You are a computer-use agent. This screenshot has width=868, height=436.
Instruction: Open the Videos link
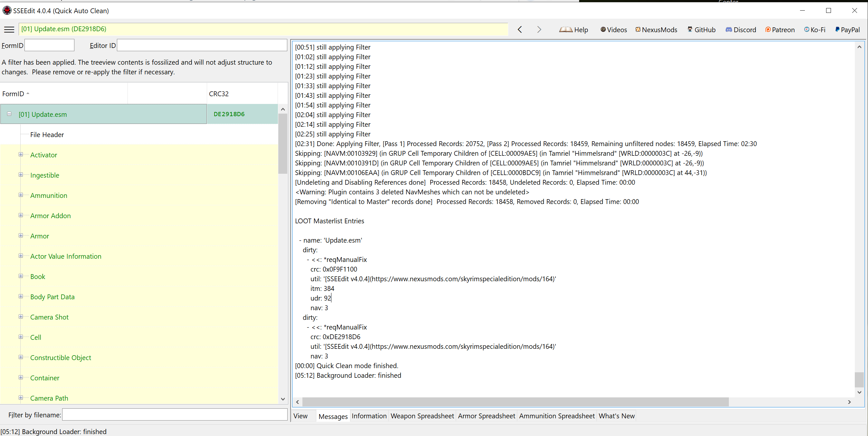pyautogui.click(x=614, y=30)
